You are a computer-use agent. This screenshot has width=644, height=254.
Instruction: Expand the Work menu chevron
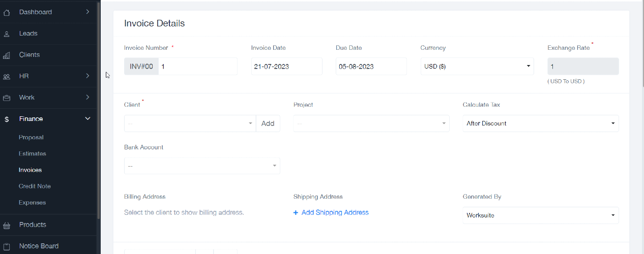pos(87,97)
